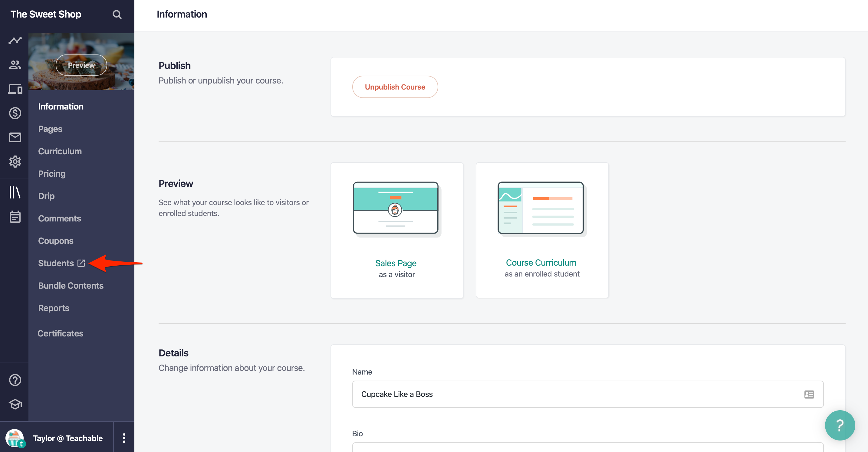This screenshot has width=868, height=452.
Task: Open the Pricing menu item
Action: [52, 174]
